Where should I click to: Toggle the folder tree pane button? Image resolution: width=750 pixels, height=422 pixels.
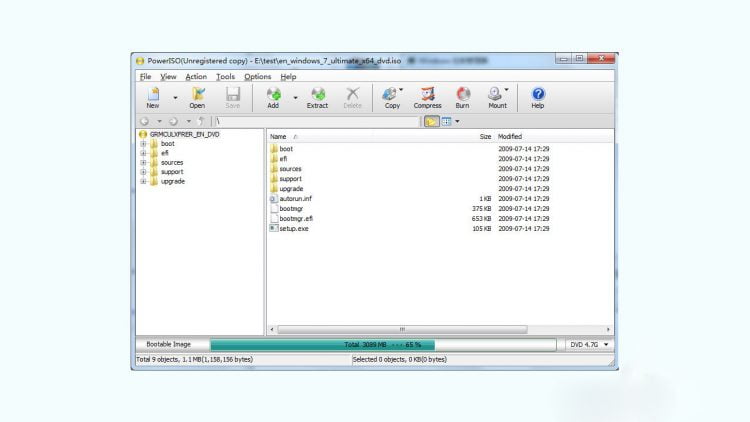point(431,122)
